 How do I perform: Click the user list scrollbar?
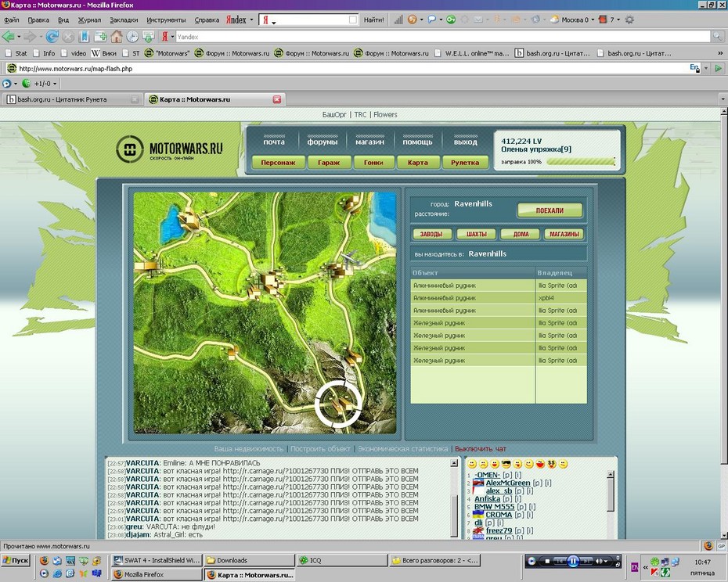coord(611,505)
